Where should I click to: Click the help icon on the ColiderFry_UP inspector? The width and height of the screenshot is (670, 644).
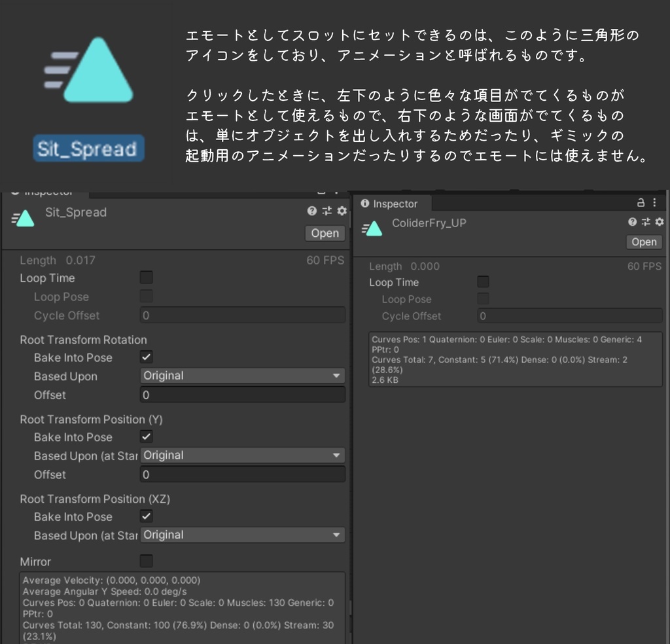tap(631, 221)
